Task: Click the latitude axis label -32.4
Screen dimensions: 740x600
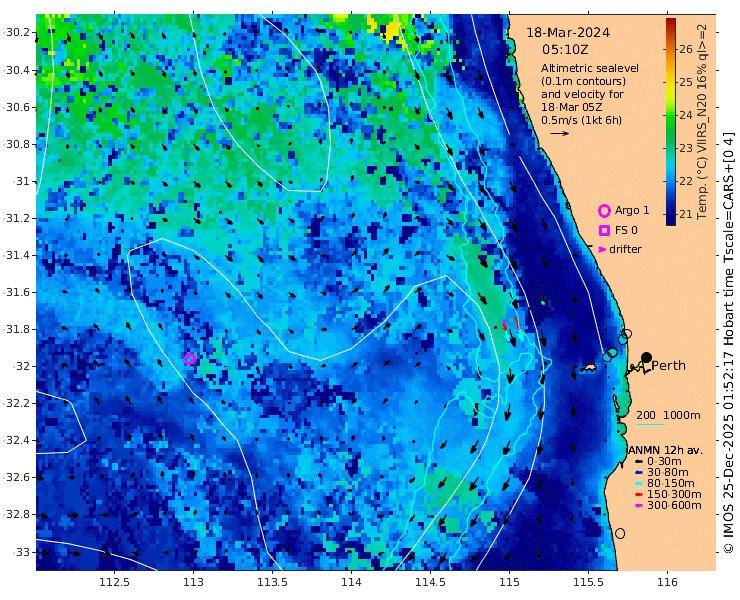Action: [x=17, y=440]
